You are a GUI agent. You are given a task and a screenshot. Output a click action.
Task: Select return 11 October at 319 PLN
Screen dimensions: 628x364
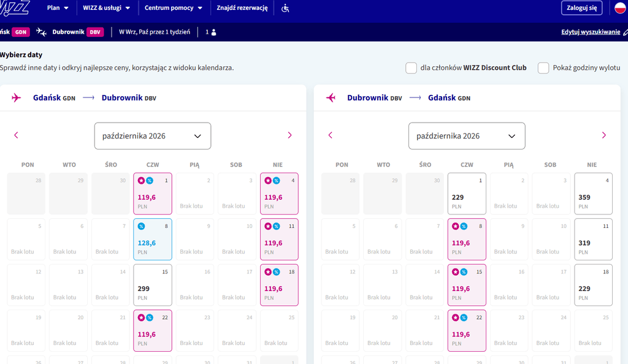(x=593, y=239)
